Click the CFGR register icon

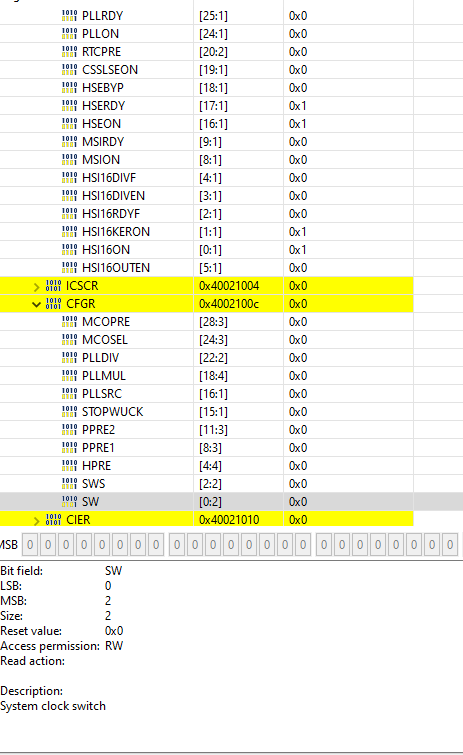click(x=53, y=304)
